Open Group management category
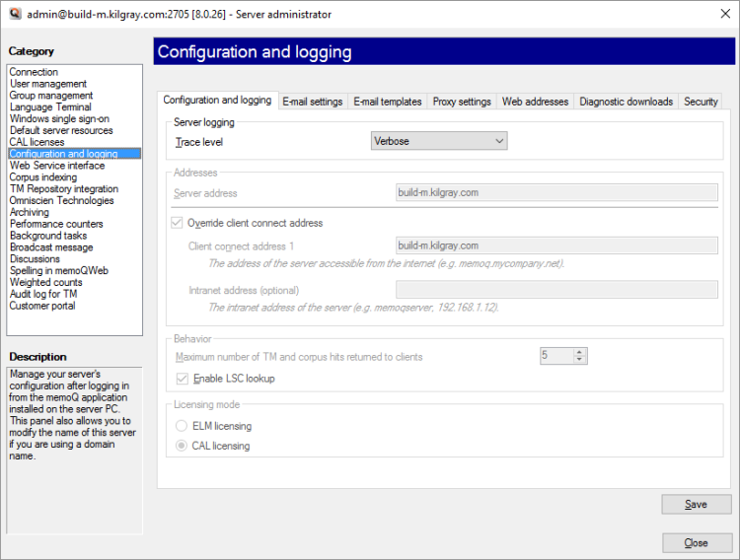740x560 pixels. click(x=51, y=96)
